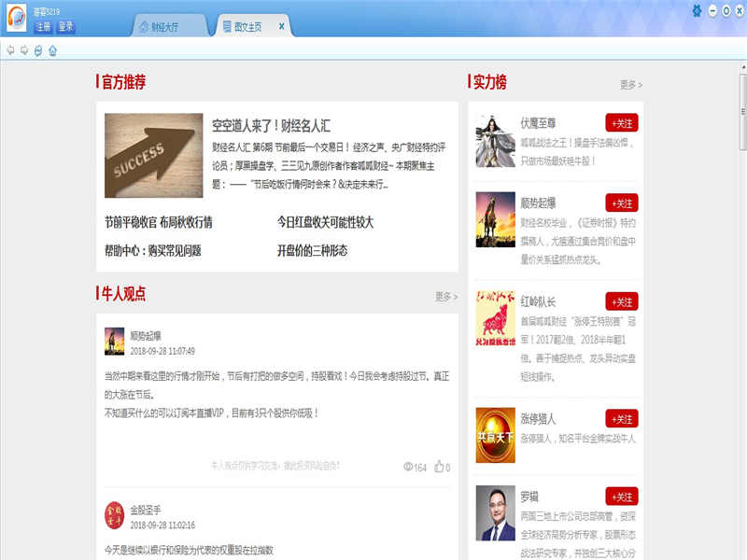Open 罗辑 portrait photo
747x560 pixels.
click(496, 512)
